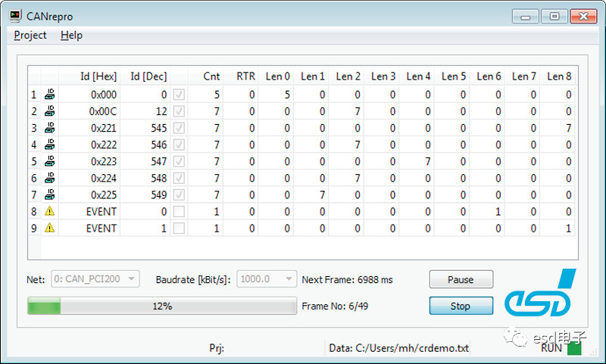Click the CAN ID icon for 0x00C
The image size is (606, 364).
(50, 111)
